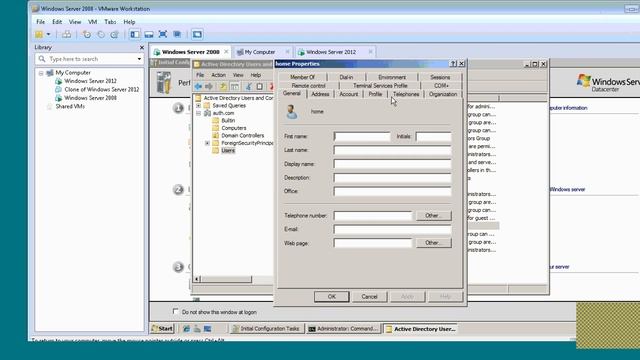The image size is (640, 360).
Task: Click the VMware power on/suspend toolbar icon
Action: coord(39,35)
